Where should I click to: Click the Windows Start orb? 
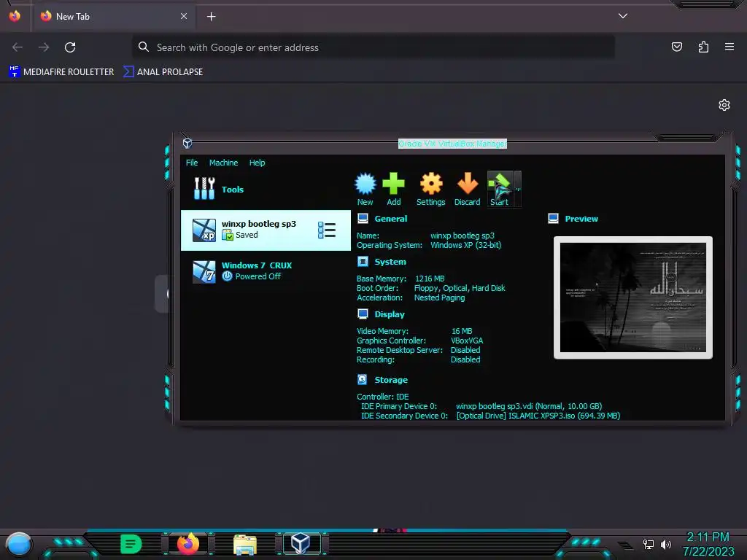click(18, 545)
